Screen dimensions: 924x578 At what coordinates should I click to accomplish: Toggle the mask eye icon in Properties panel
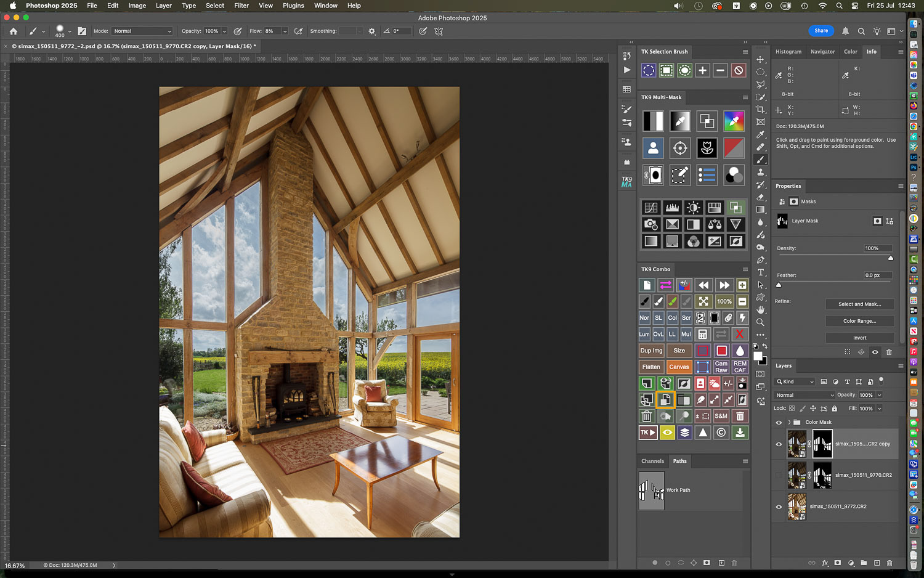[x=875, y=352]
